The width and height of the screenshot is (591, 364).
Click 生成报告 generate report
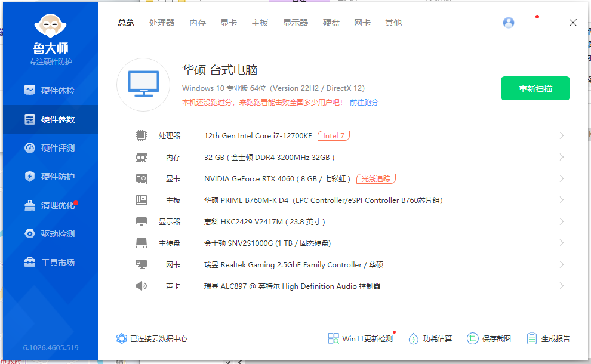tap(548, 338)
